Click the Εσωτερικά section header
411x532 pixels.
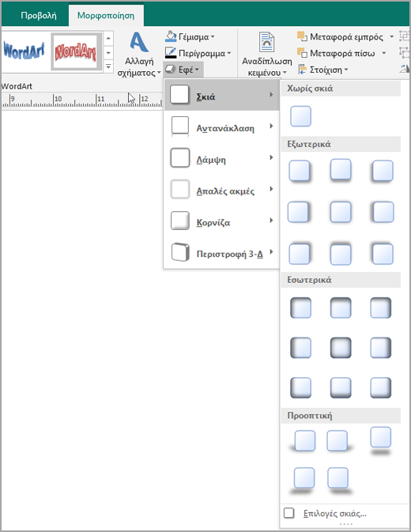(x=341, y=280)
